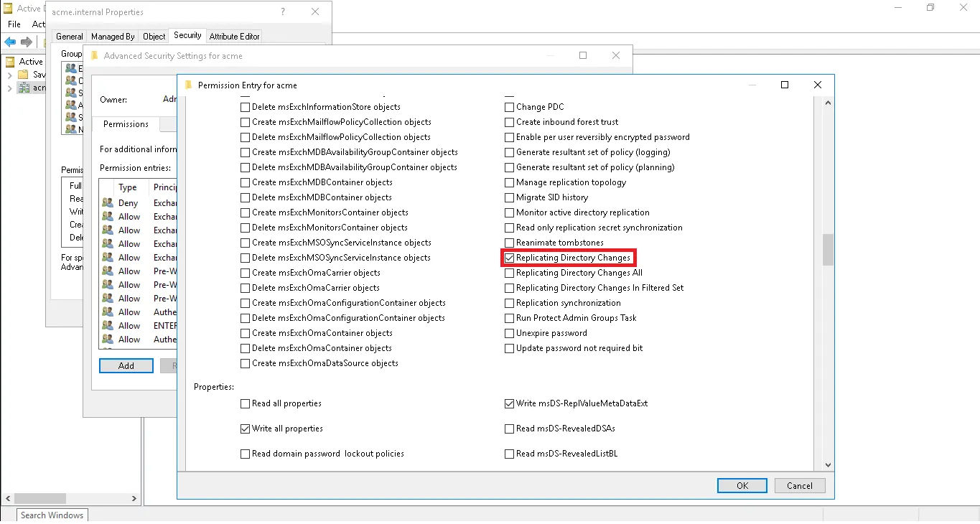
Task: Check Create msExchOmaDataSource objects
Action: (246, 363)
